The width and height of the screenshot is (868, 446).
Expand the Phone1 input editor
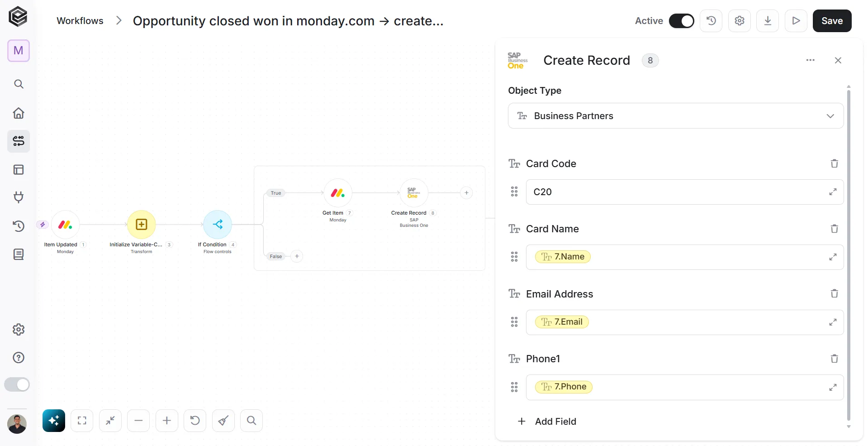coord(833,388)
